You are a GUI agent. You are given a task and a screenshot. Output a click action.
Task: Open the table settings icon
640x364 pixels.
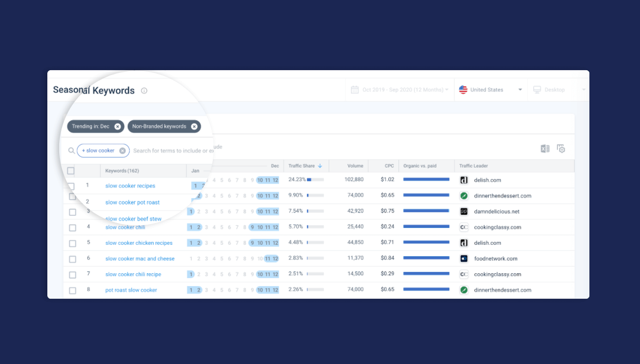[x=561, y=148]
